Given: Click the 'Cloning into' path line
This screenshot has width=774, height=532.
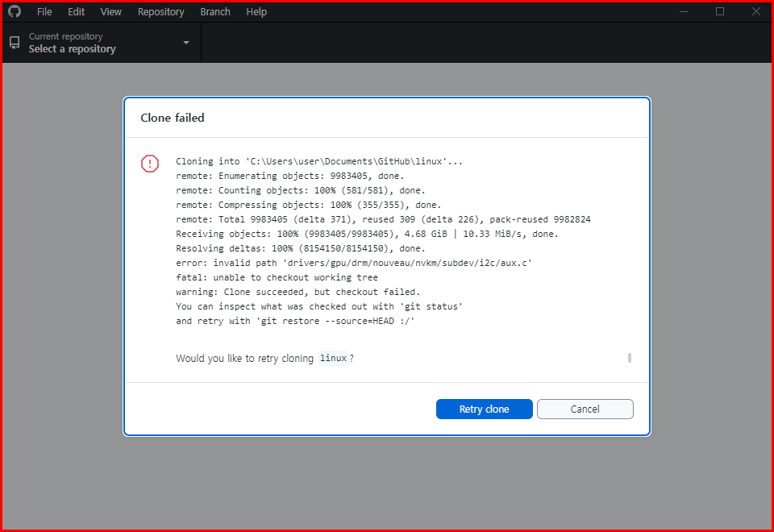Looking at the screenshot, I should pos(319,161).
